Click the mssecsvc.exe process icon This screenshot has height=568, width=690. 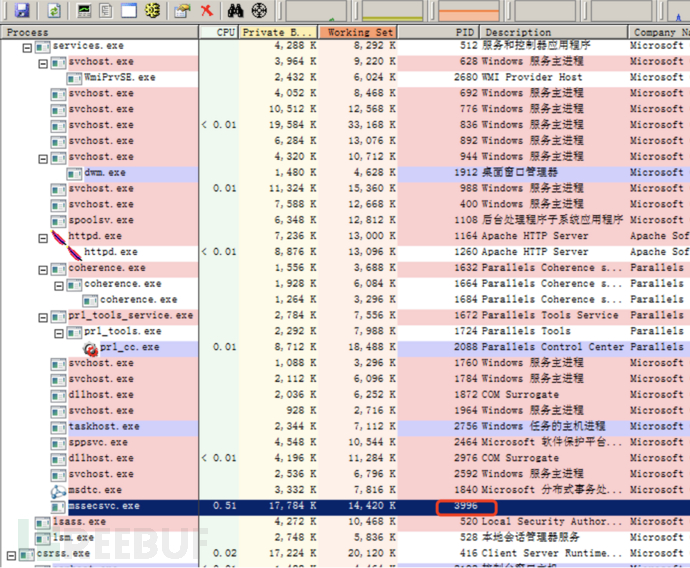point(58,507)
